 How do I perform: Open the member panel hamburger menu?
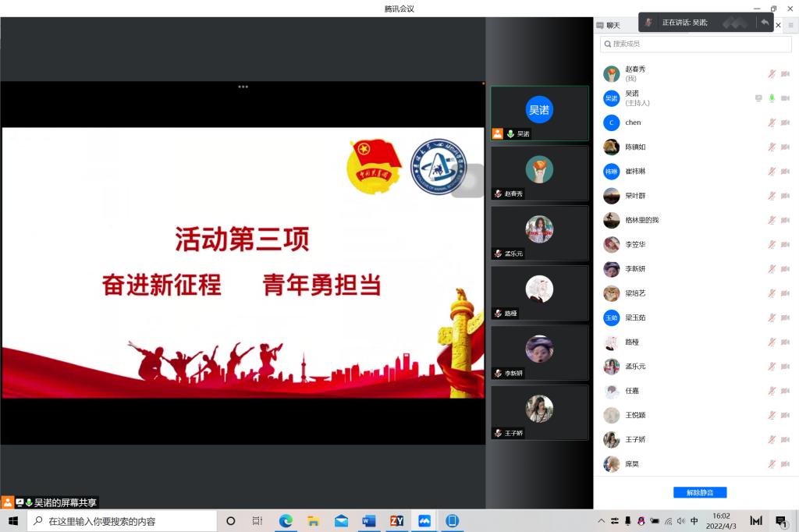click(x=790, y=25)
